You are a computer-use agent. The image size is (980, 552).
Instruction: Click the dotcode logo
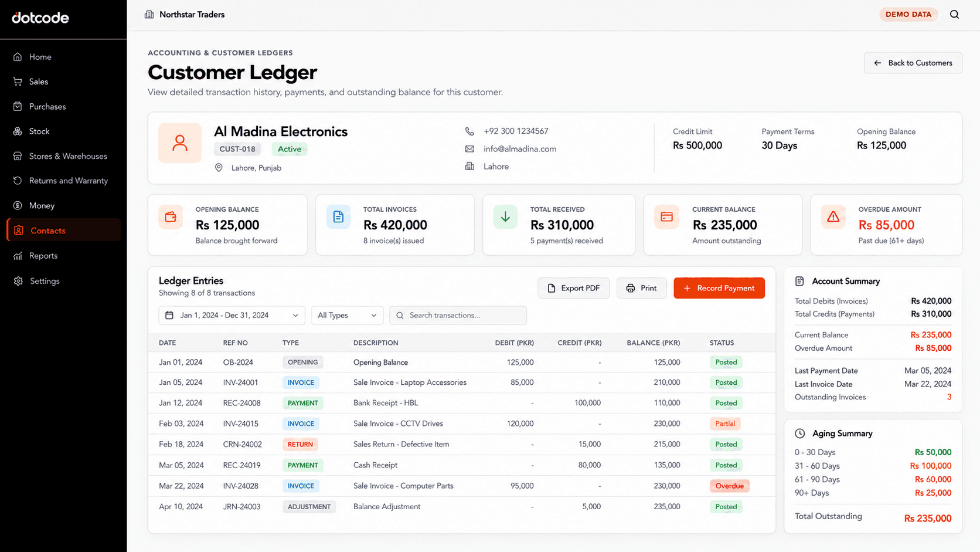(40, 18)
